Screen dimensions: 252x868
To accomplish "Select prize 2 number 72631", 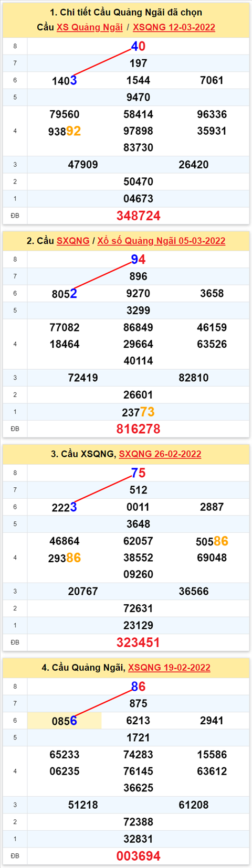I will [138, 608].
